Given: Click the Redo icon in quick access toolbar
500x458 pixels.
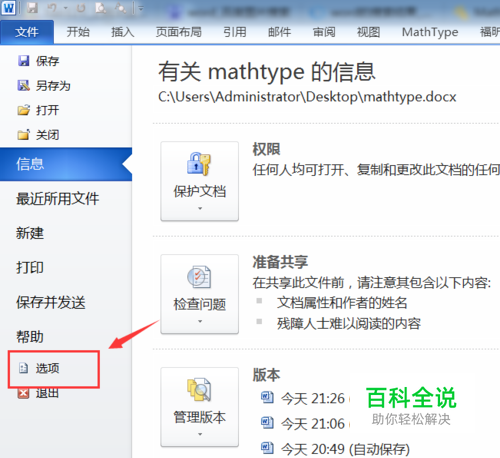Looking at the screenshot, I should click(81, 7).
